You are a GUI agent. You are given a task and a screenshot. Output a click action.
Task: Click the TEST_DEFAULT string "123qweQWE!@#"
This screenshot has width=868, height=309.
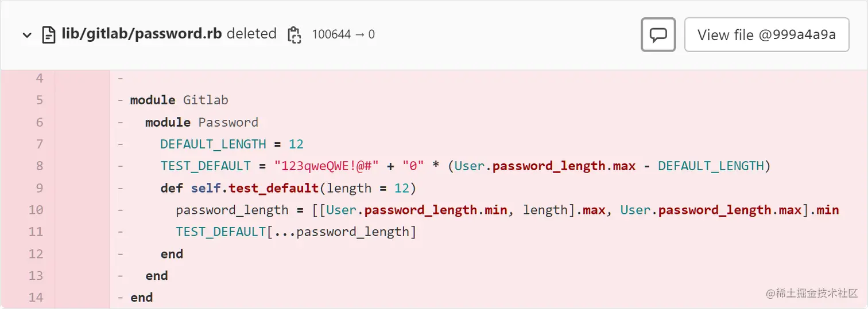[x=326, y=166]
